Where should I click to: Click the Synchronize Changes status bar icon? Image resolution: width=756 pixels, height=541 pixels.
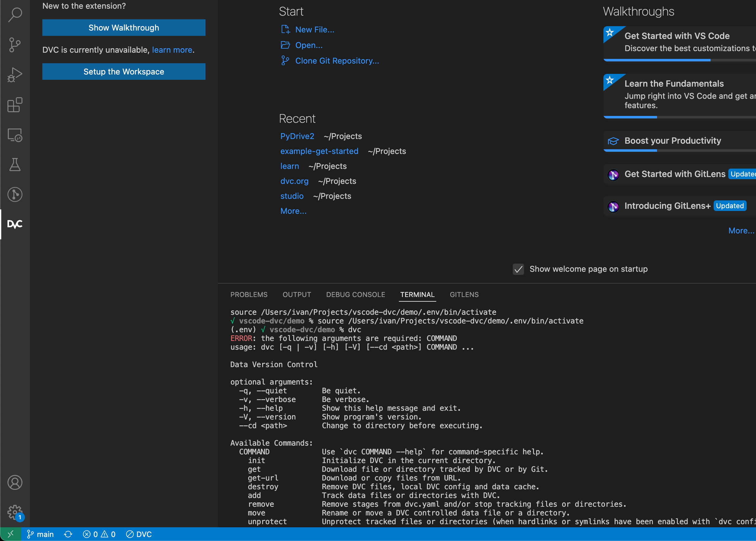pos(68,534)
